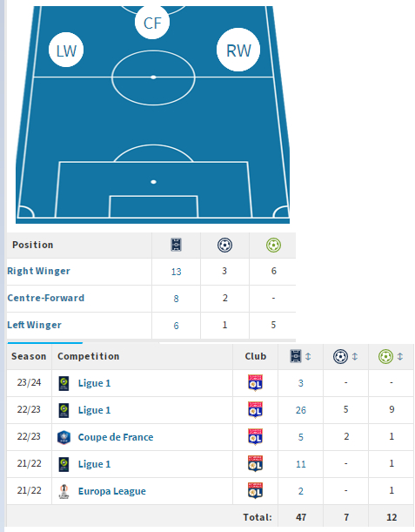This screenshot has width=415, height=532.
Task: Select the LW position circle
Action: click(66, 50)
